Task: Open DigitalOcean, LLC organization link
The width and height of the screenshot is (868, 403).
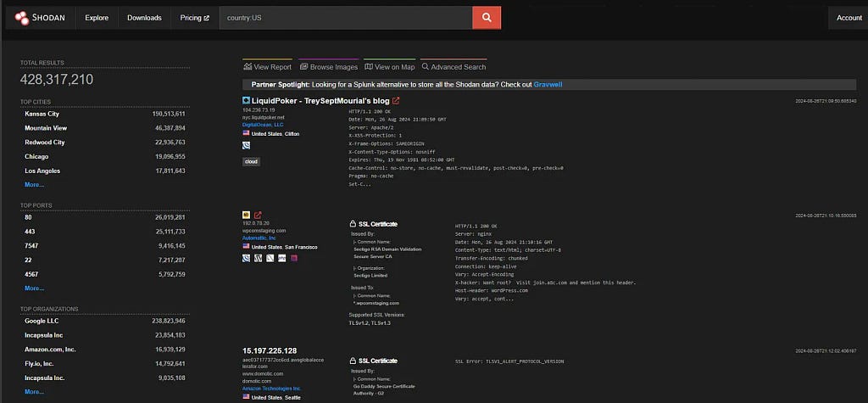Action: pyautogui.click(x=263, y=125)
